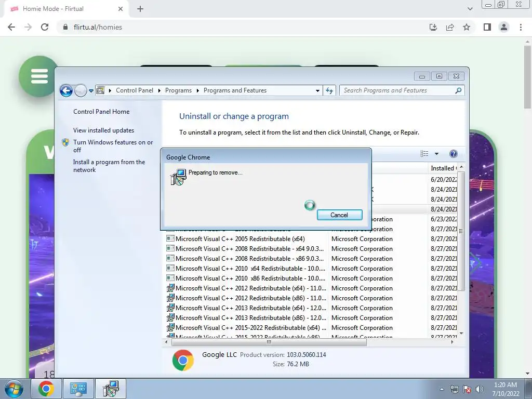This screenshot has height=399, width=532.
Task: Click the scroll down arrow of program list
Action: pyautogui.click(x=461, y=334)
